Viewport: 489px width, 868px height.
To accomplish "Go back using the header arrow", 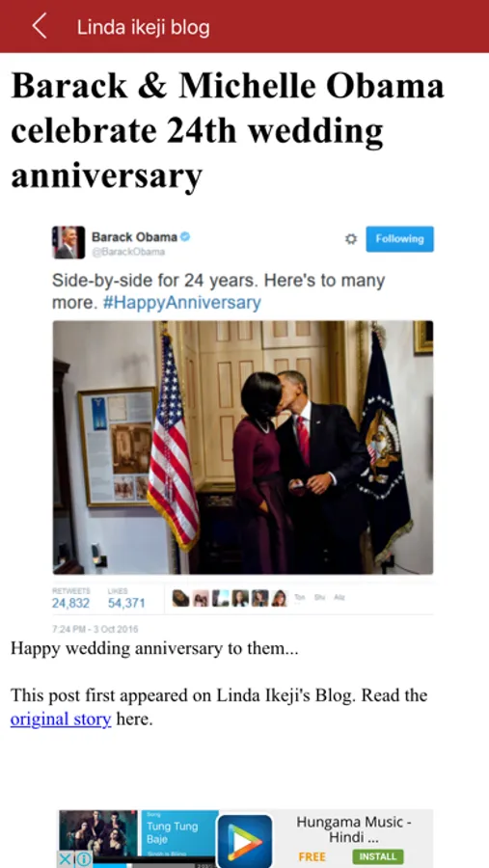I will click(x=40, y=27).
